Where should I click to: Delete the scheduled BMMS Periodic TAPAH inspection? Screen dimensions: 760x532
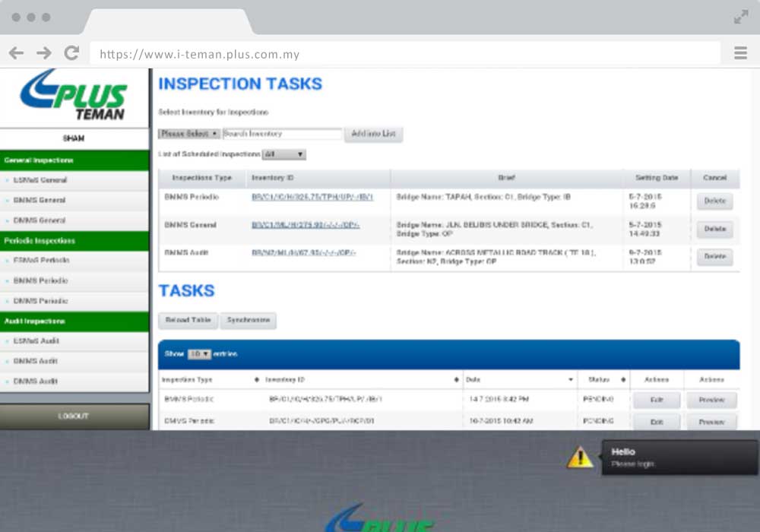click(x=715, y=201)
